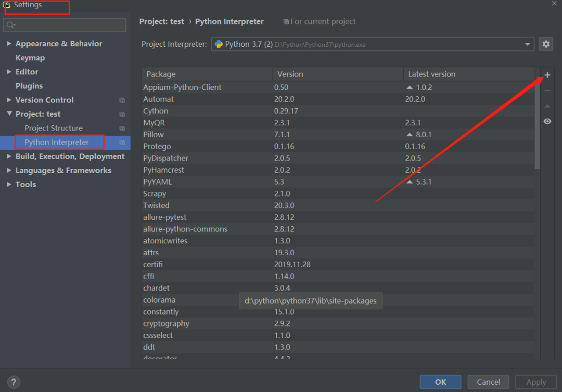
Task: Select the cryptography package row
Action: click(338, 323)
